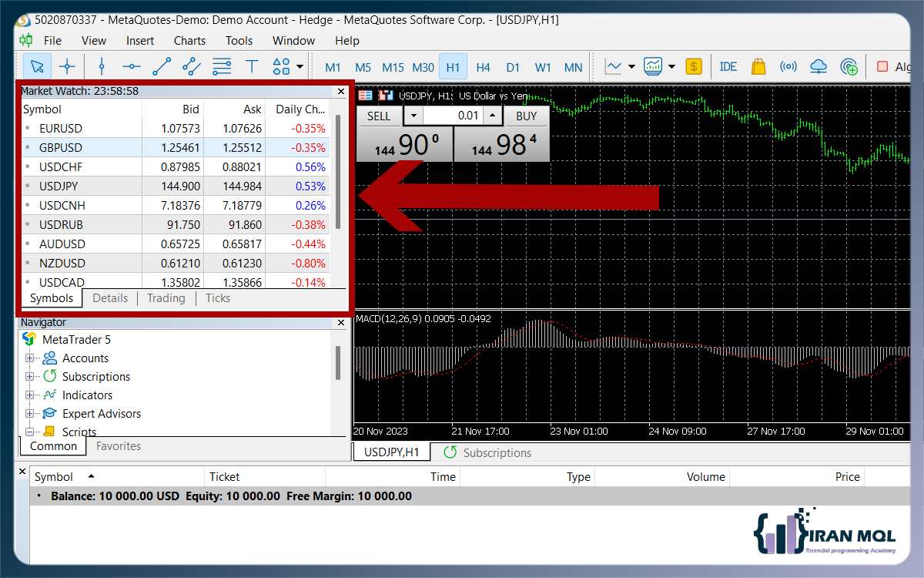Screen dimensions: 924x578
Task: Click the 144.98 buy price panel
Action: [502, 144]
